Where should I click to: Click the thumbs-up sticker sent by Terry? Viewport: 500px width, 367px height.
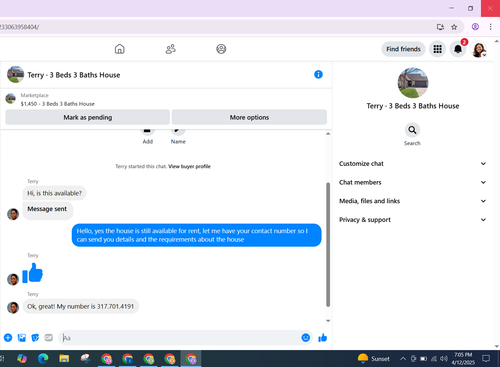[x=33, y=273]
